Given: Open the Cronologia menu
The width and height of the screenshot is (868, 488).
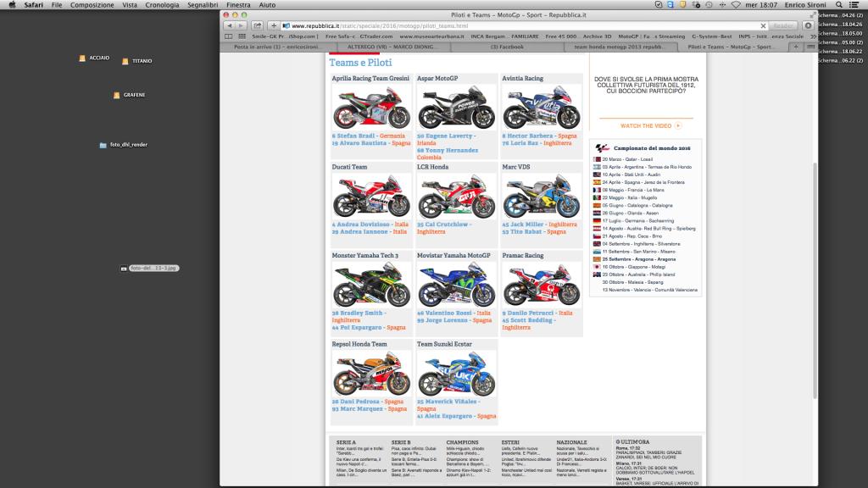Looking at the screenshot, I should [x=162, y=4].
